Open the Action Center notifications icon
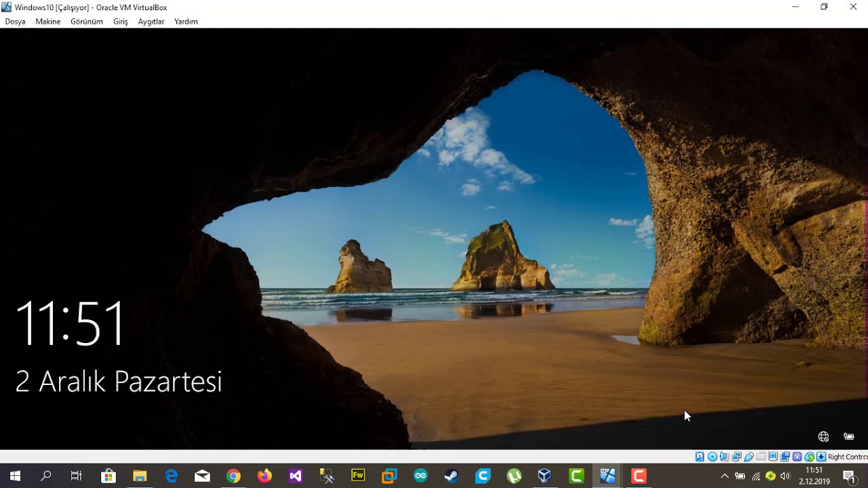This screenshot has height=488, width=868. point(849,476)
